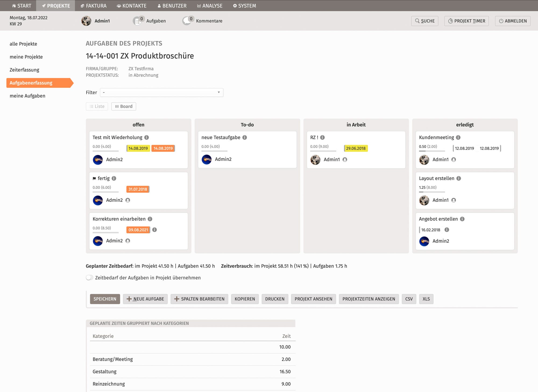Open the Filter dropdown
The image size is (538, 392).
(161, 92)
